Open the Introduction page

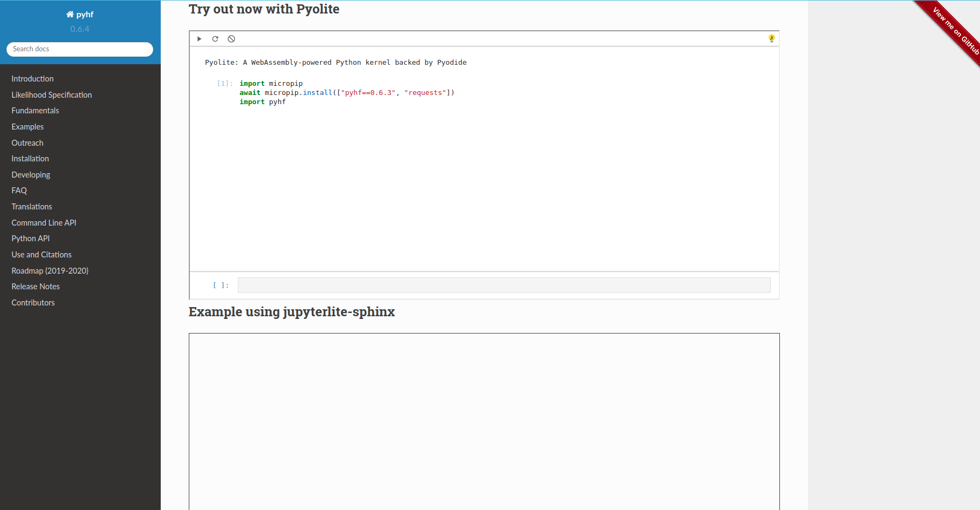click(x=32, y=78)
